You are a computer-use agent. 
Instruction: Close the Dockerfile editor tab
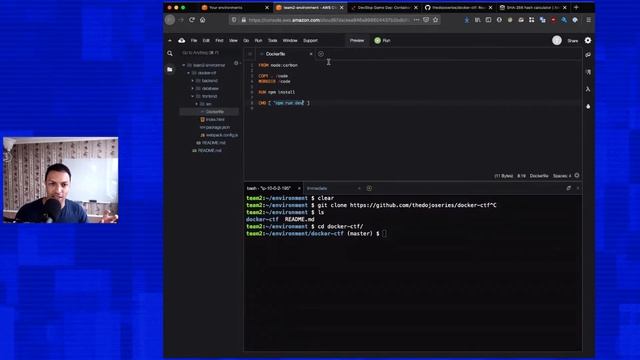[311, 54]
